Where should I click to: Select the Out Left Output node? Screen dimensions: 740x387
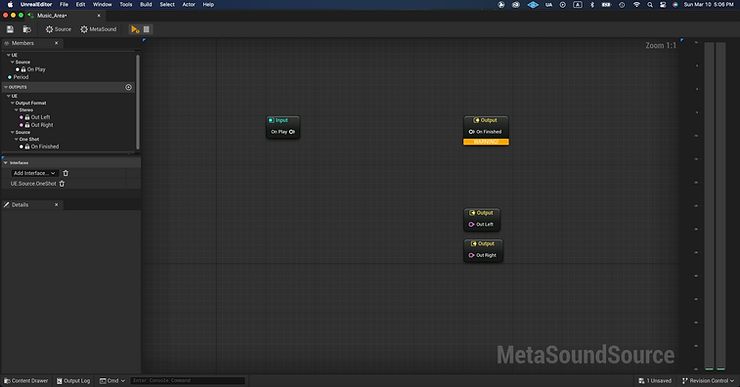[482, 219]
